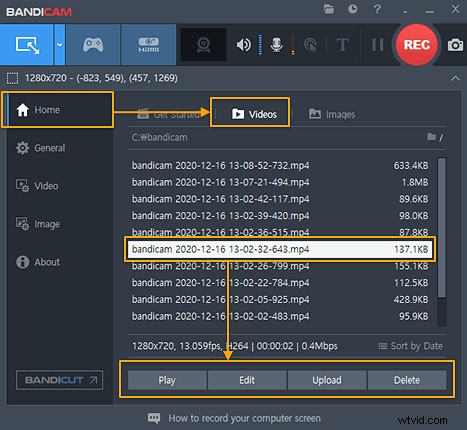Toggle the mouse cursor effect icon

(x=310, y=45)
